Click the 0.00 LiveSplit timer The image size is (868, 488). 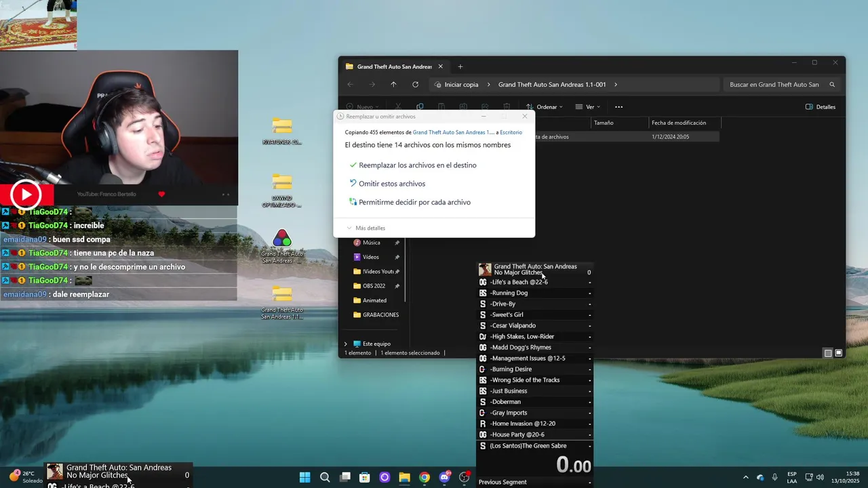[x=574, y=465]
